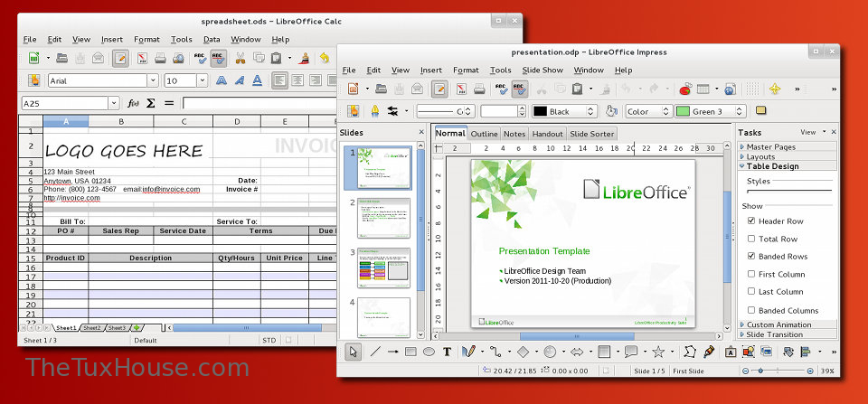
Task: Enable the First Column checkbox
Action: click(x=751, y=274)
